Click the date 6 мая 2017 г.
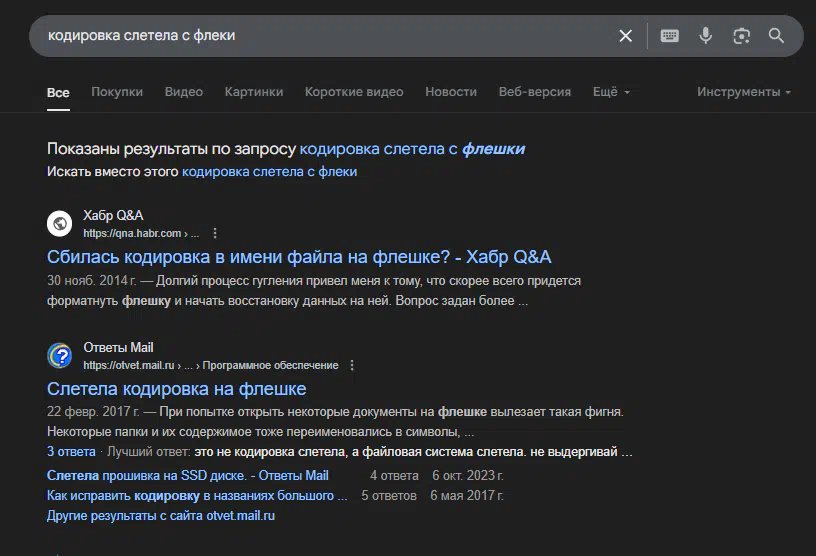The image size is (816, 556). pos(467,496)
